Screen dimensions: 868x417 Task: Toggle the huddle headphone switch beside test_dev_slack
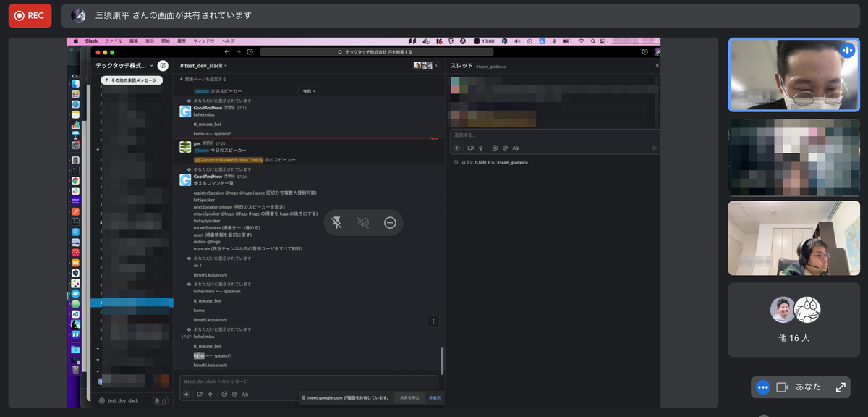pyautogui.click(x=159, y=400)
